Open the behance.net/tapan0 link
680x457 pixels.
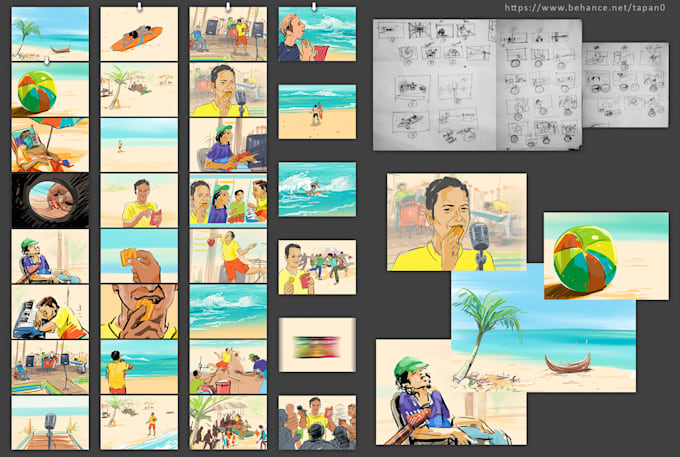(x=585, y=7)
